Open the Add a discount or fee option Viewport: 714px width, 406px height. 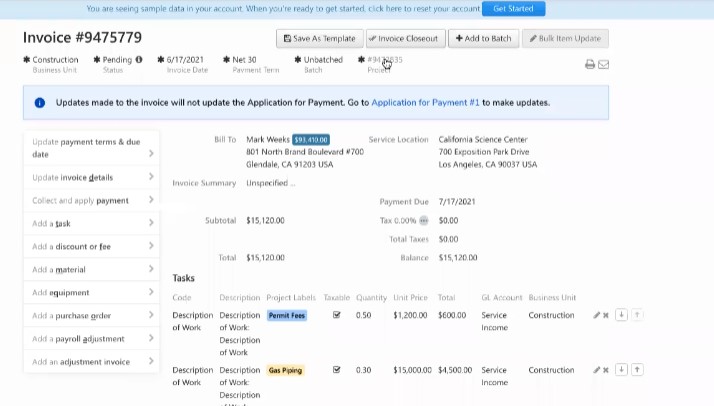tap(91, 246)
